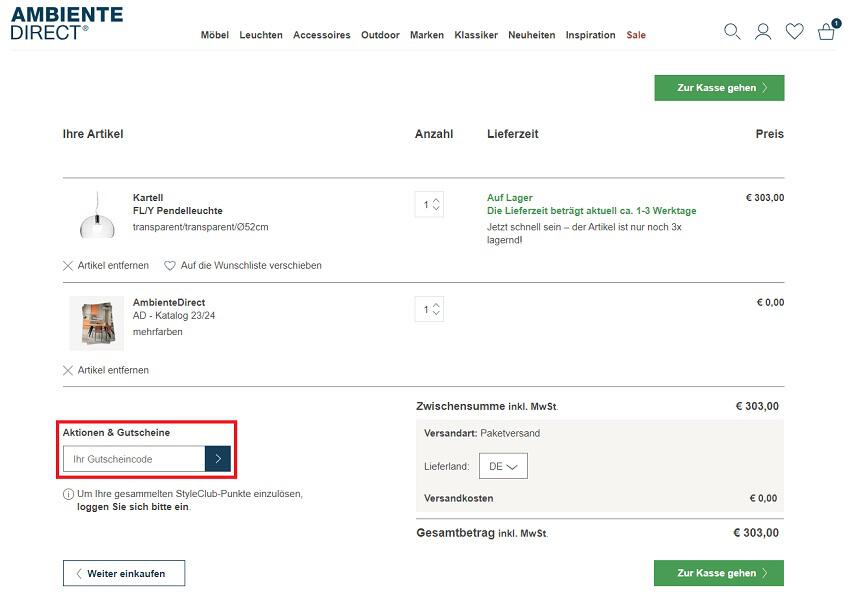Click top Zur Kasse gehen button
Screen dimensions: 858x594
pos(719,88)
